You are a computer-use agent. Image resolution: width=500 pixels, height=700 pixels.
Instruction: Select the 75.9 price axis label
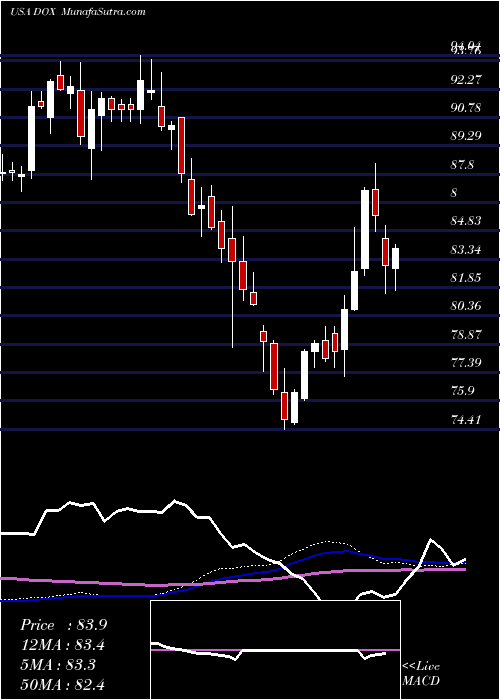[462, 391]
